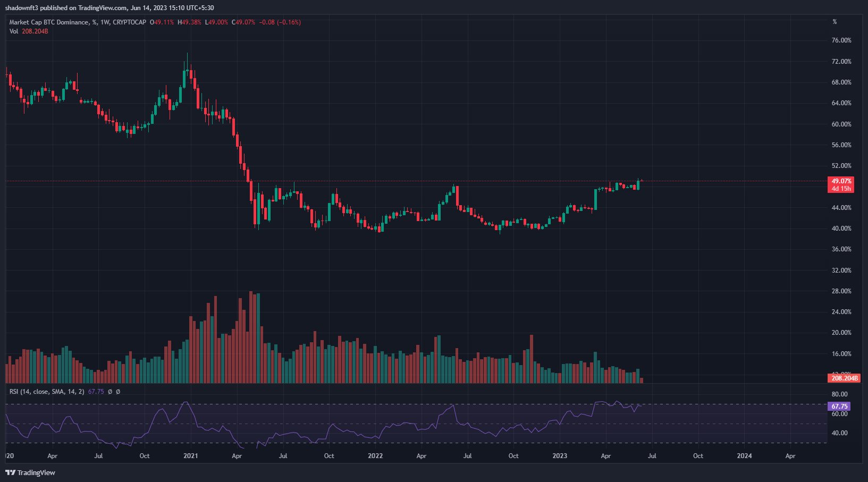
Task: Click the purple 67.75 RSI axis tag
Action: [x=839, y=407]
